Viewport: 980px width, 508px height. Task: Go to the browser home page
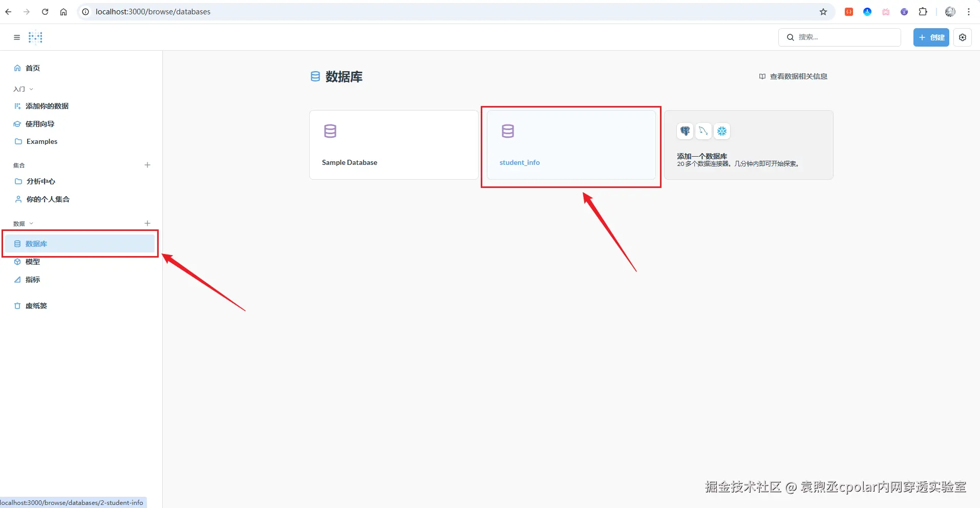63,12
